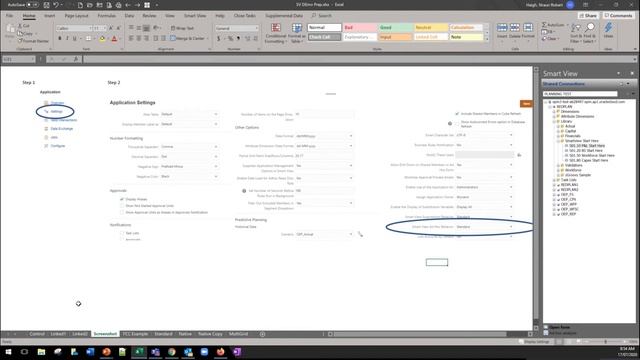Image resolution: width=640 pixels, height=360 pixels.
Task: Open Customize Quick Access Toolbar dropdown
Action: coord(157,5)
